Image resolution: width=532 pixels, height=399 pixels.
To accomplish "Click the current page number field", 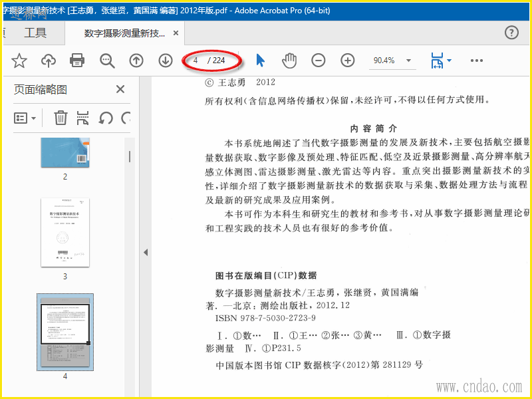I will pos(196,61).
